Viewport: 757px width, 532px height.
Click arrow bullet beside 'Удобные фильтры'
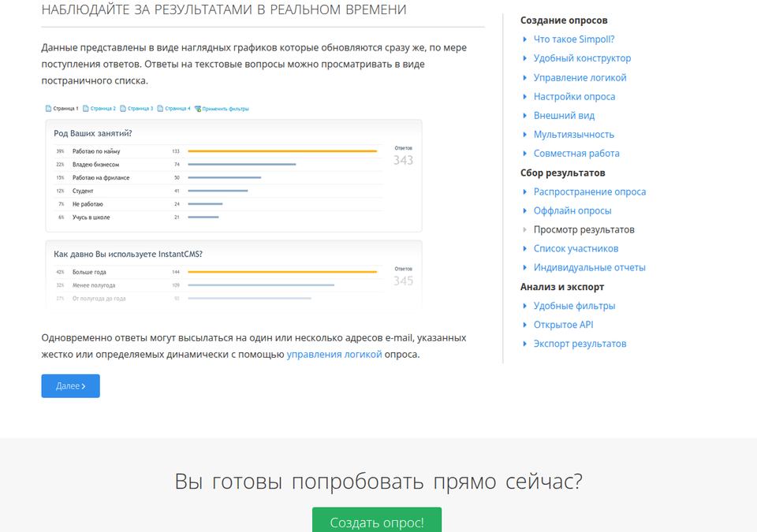pos(525,306)
